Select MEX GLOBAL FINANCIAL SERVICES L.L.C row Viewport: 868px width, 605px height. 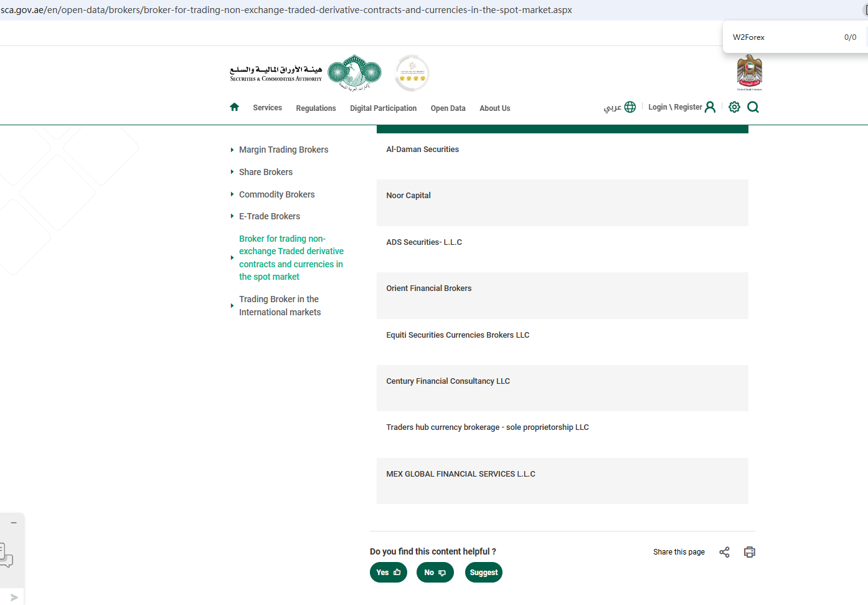(562, 481)
